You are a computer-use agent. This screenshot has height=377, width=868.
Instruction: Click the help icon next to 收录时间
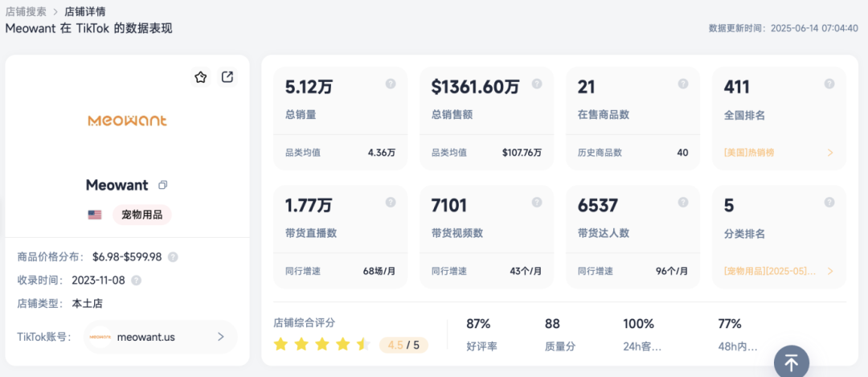click(x=136, y=280)
